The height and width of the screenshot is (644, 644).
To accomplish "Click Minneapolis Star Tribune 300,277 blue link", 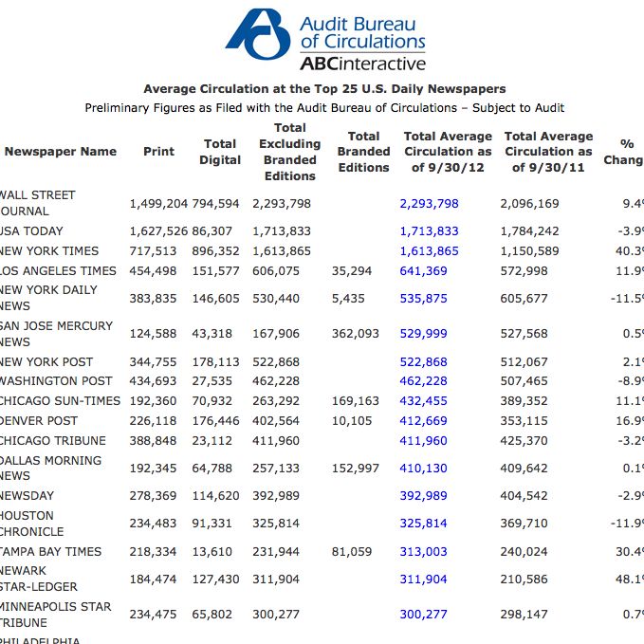I will coord(423,614).
